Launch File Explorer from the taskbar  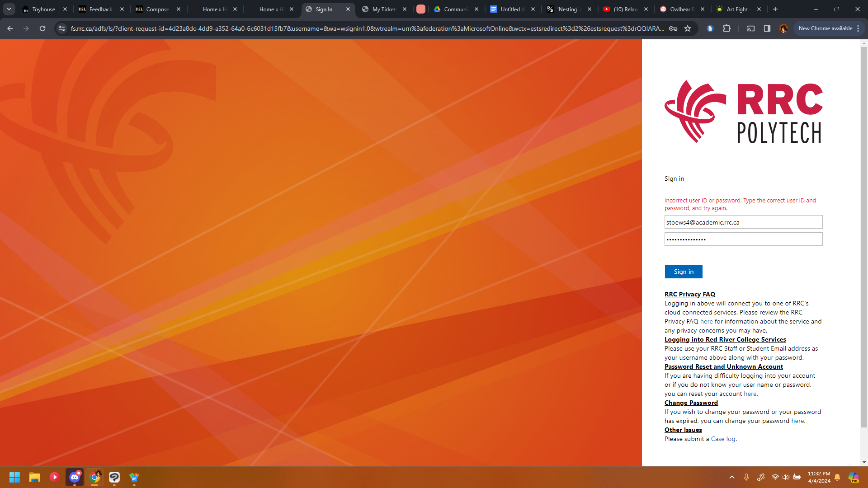(35, 477)
